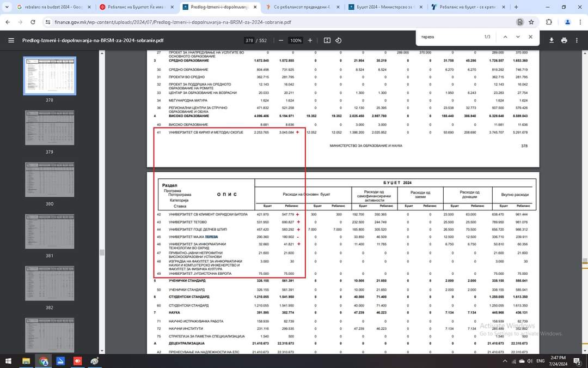Click the page number field showing 378

(x=249, y=40)
